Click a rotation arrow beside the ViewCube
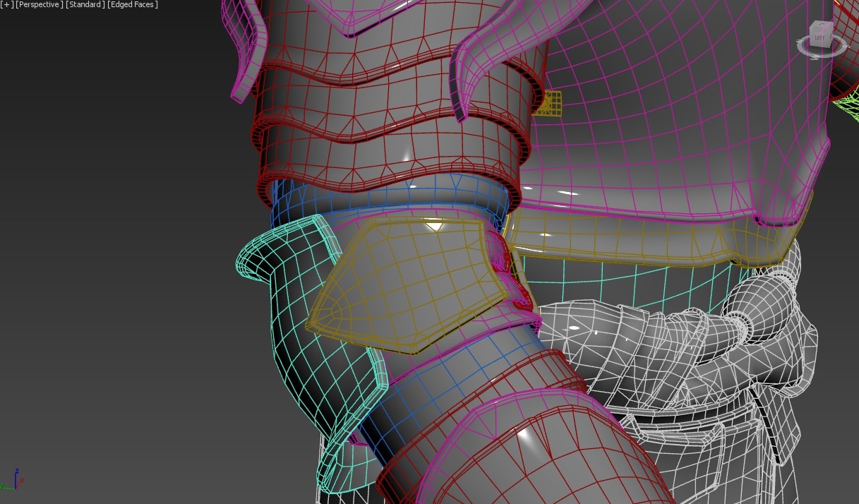This screenshot has width=859, height=504. [x=799, y=40]
